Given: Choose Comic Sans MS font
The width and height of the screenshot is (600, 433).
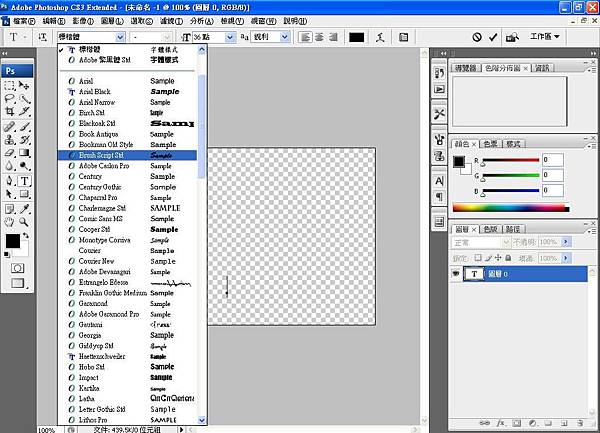Looking at the screenshot, I should [x=127, y=219].
